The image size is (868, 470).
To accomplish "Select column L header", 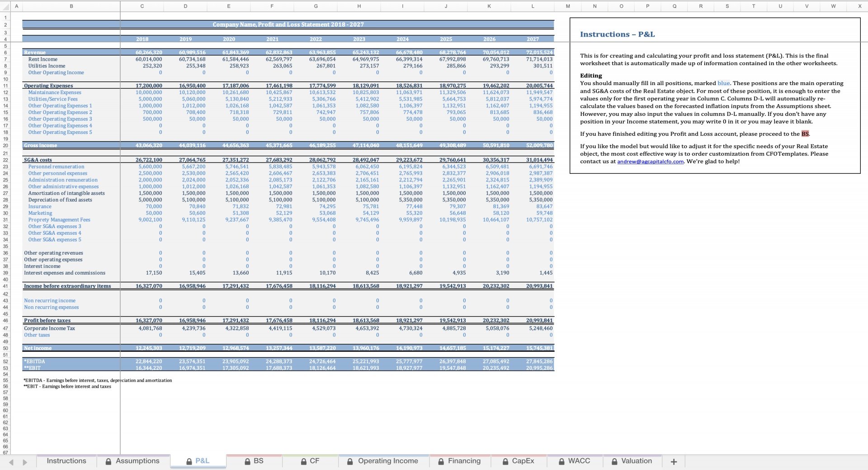I will [x=533, y=6].
